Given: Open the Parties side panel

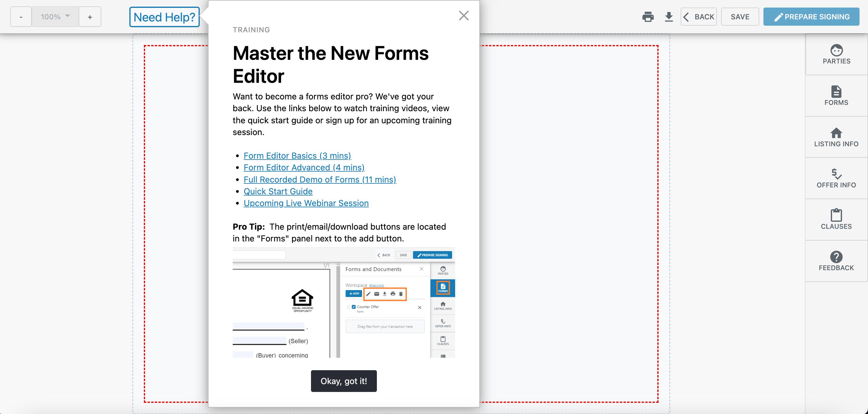Looking at the screenshot, I should click(836, 54).
